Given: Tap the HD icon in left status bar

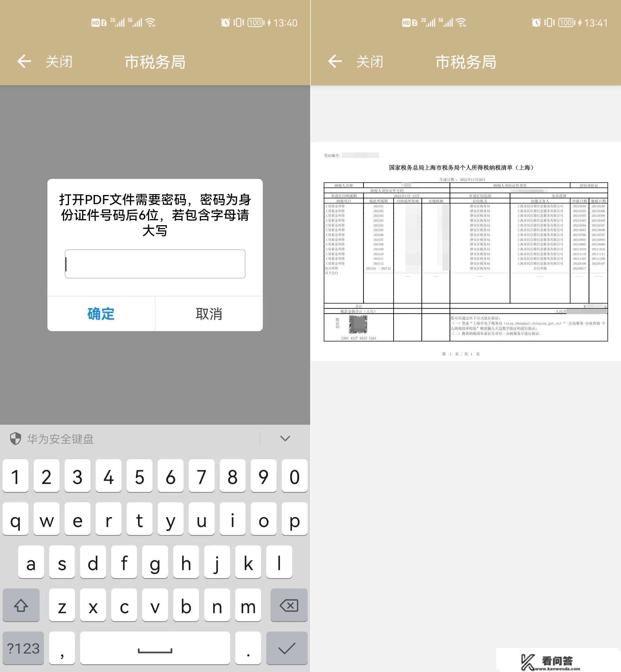Looking at the screenshot, I should tap(95, 22).
